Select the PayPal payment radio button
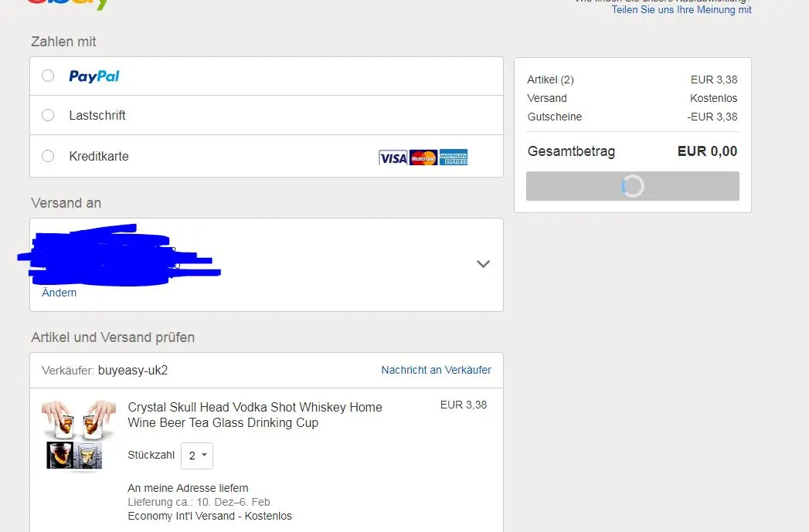The height and width of the screenshot is (532, 809). coord(48,76)
